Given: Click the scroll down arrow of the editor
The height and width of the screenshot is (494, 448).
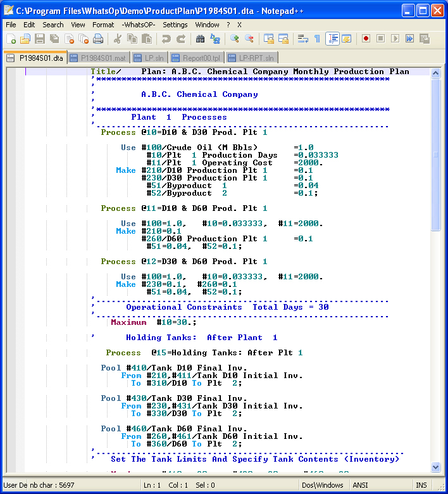Looking at the screenshot, I should (436, 467).
